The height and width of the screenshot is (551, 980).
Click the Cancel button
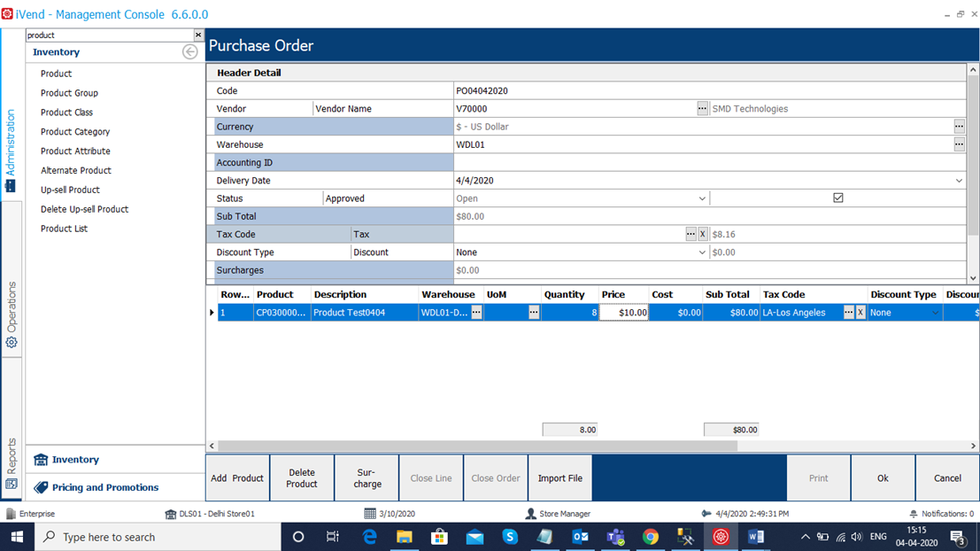point(947,477)
